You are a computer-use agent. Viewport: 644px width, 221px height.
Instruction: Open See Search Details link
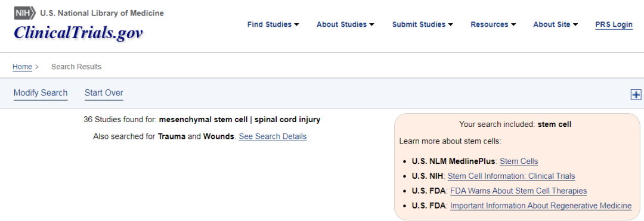tap(273, 136)
